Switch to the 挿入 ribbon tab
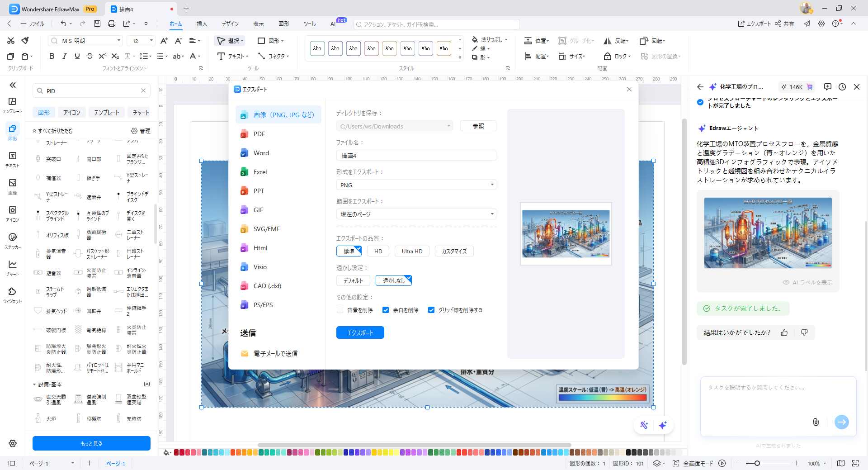Image resolution: width=868 pixels, height=470 pixels. (202, 24)
